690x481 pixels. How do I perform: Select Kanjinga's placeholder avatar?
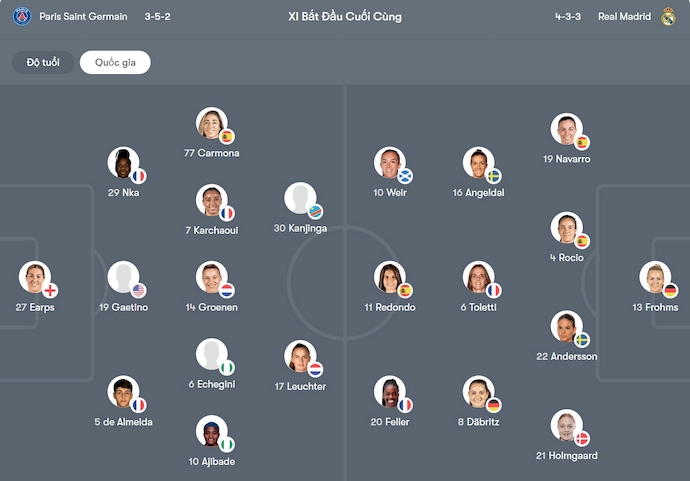(299, 198)
